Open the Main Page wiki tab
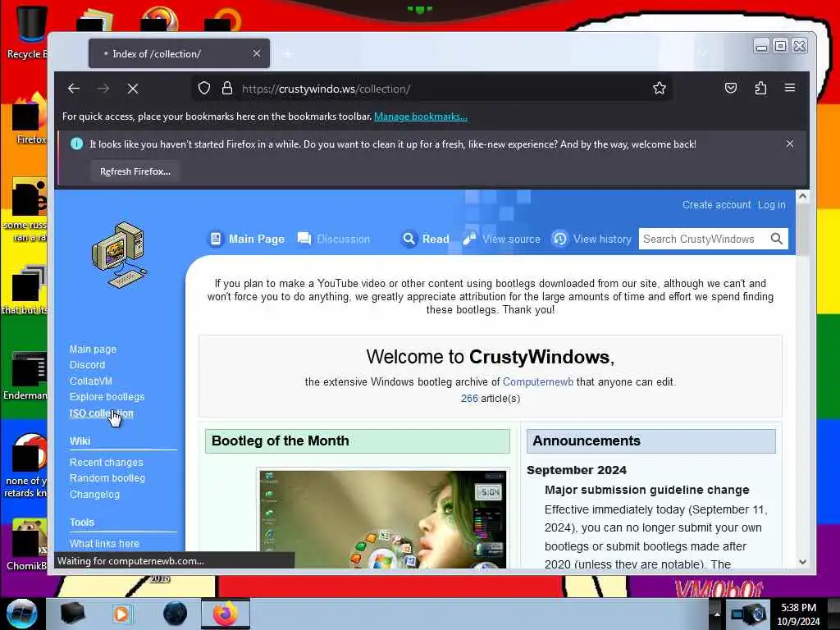 pos(247,239)
